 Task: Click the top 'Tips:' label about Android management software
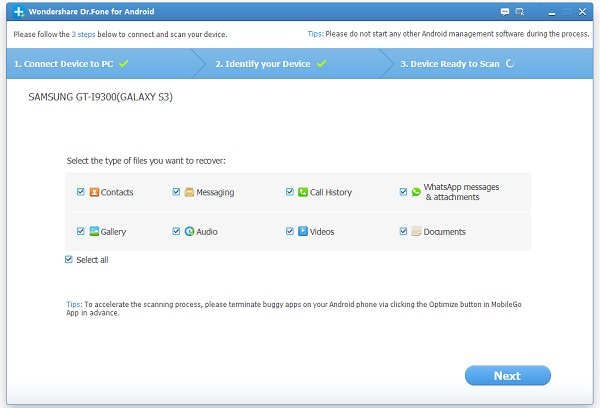coord(316,34)
